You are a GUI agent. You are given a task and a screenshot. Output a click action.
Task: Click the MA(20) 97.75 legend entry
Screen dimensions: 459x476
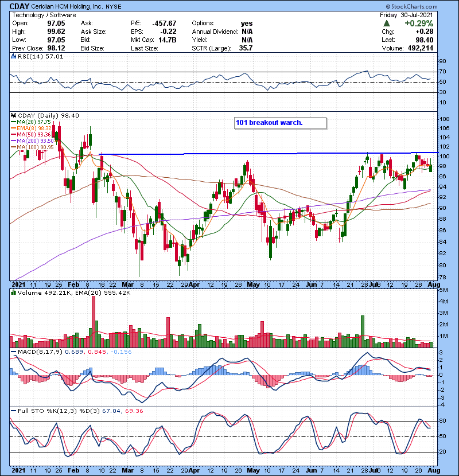31,122
